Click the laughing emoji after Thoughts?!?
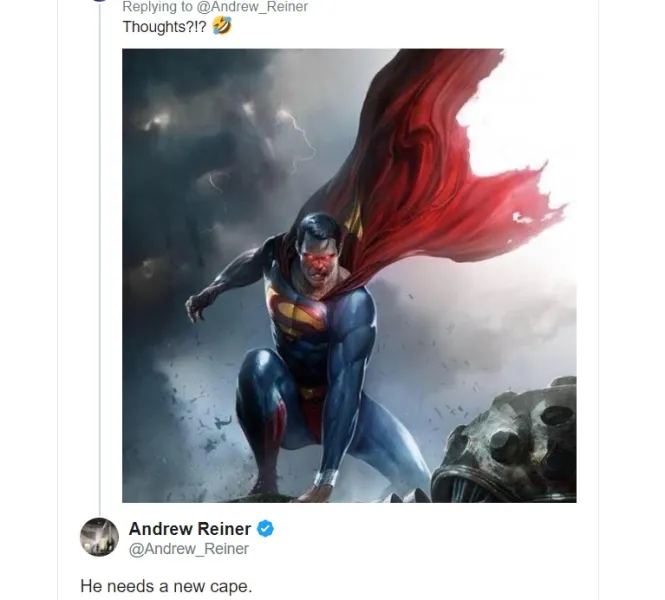 (222, 26)
